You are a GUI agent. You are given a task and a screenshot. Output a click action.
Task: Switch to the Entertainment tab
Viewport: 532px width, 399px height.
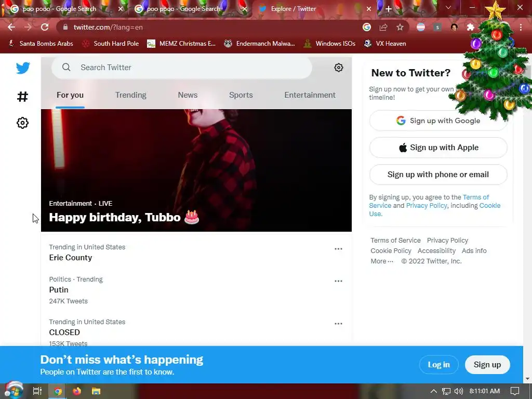(x=310, y=95)
